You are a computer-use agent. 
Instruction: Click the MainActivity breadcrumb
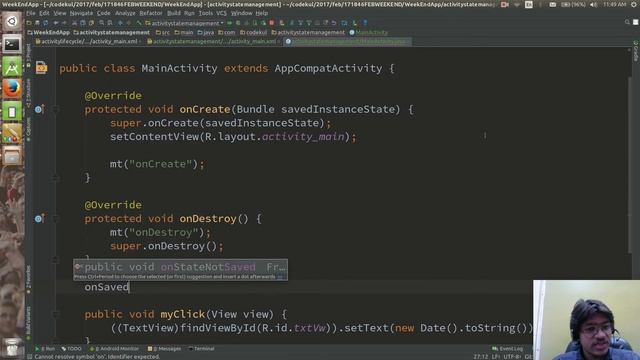pyautogui.click(x=369, y=32)
